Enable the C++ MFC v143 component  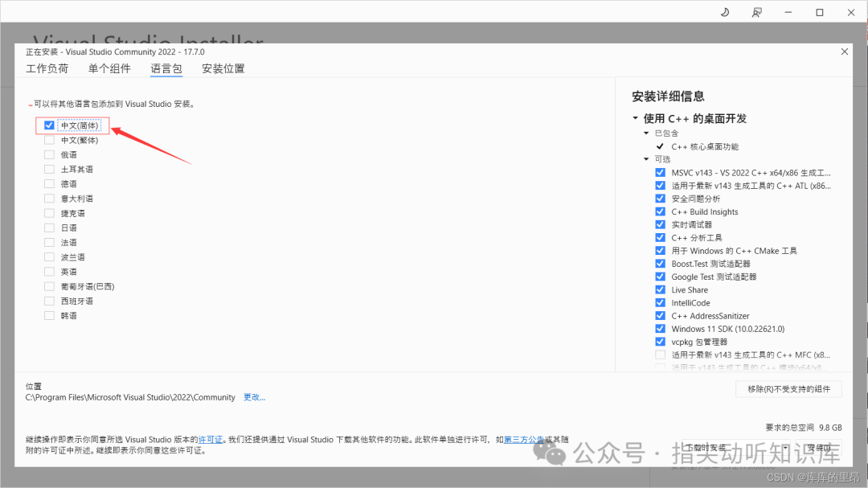pos(660,355)
